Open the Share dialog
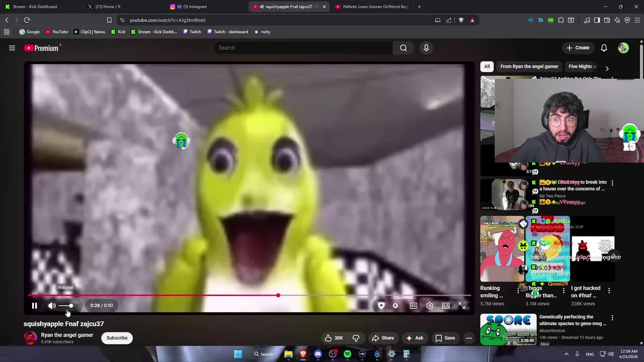Screen dimensions: 644x362 tap(383, 338)
